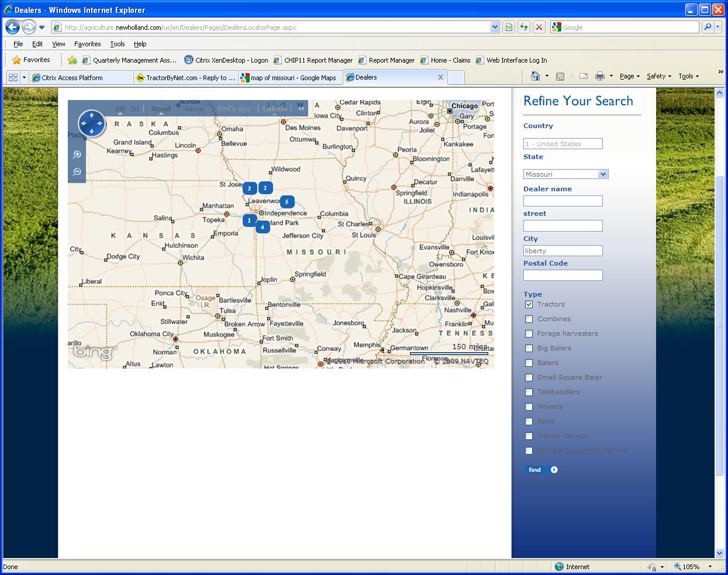The height and width of the screenshot is (575, 728).
Task: Open the File menu
Action: 18,44
